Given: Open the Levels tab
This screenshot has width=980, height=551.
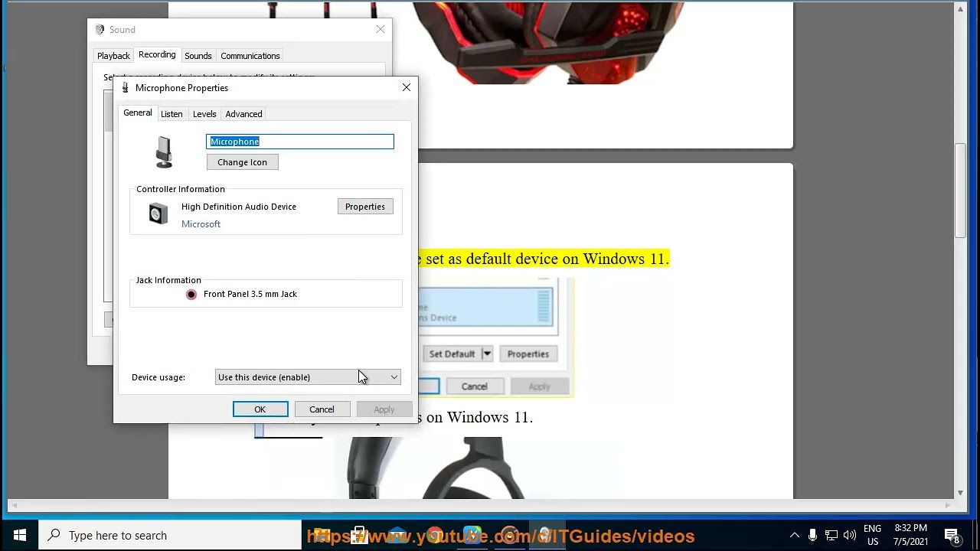Looking at the screenshot, I should tap(204, 114).
